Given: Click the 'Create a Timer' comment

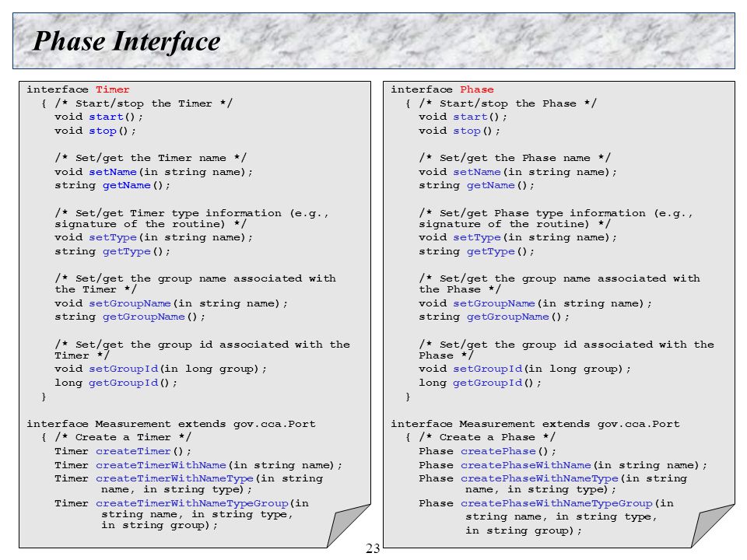Looking at the screenshot, I should click(123, 437).
